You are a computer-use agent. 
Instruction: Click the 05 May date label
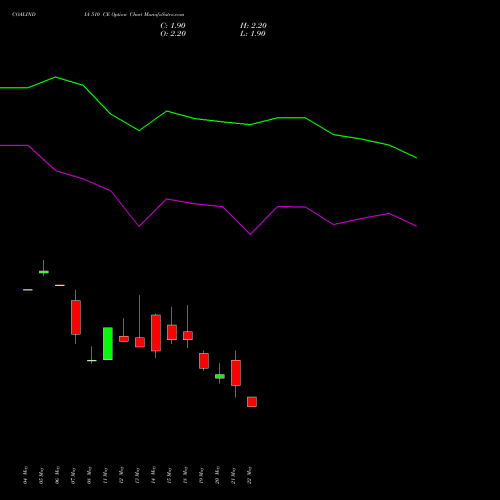point(42,475)
